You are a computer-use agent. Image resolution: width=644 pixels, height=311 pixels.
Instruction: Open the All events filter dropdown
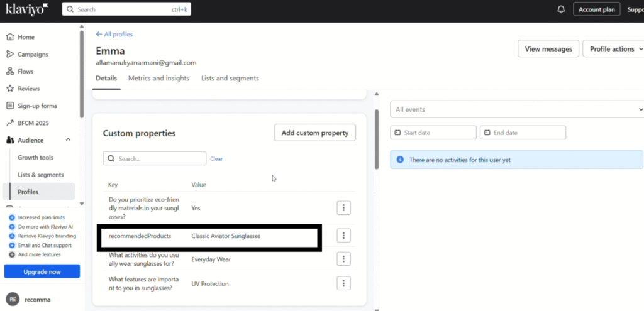516,109
